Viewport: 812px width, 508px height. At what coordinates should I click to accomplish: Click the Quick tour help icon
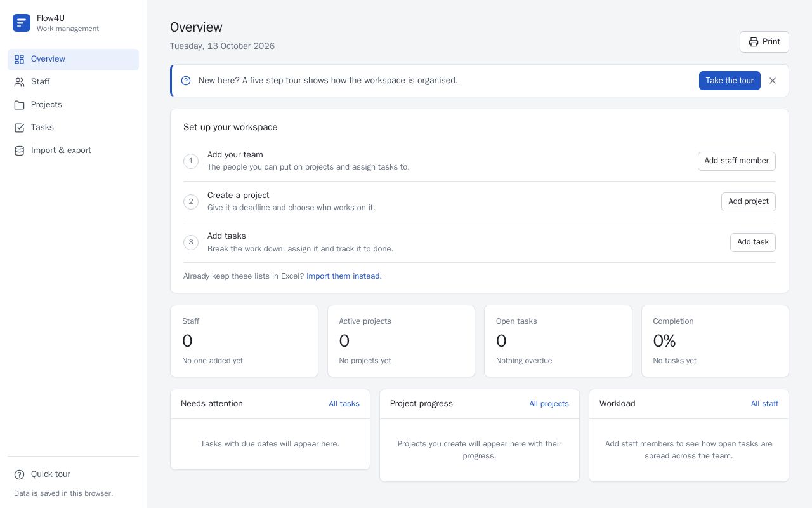click(20, 474)
